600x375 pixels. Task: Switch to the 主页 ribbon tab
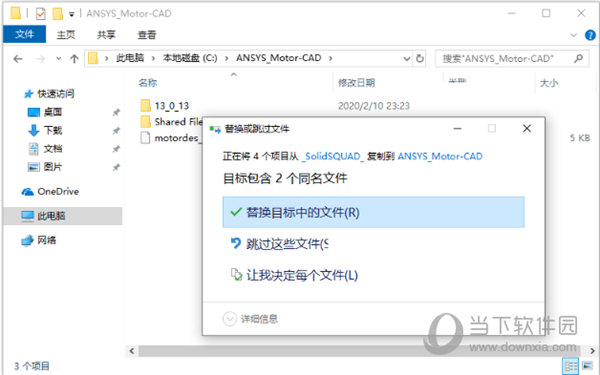pyautogui.click(x=66, y=35)
